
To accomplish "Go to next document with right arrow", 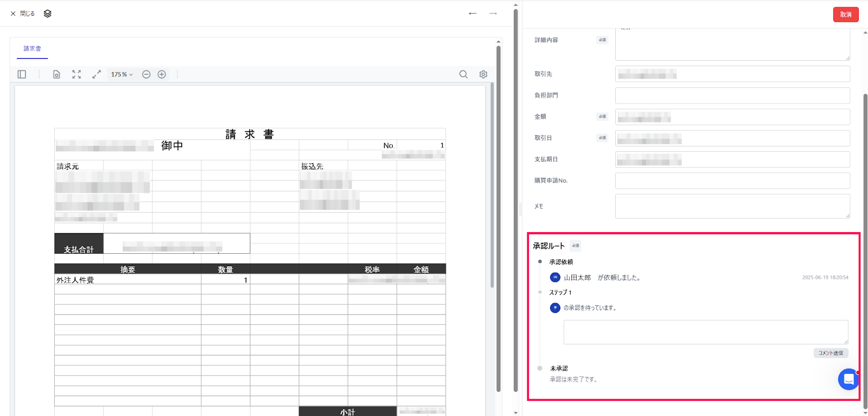I will pos(493,14).
